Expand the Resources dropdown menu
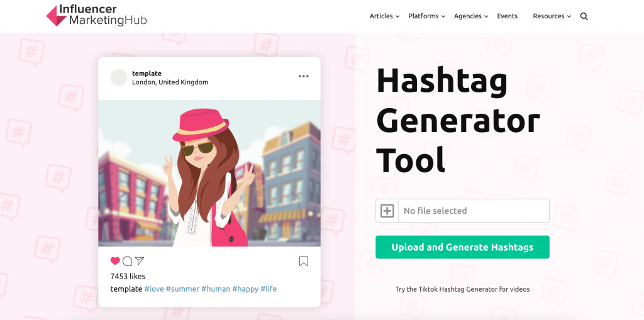 point(552,16)
